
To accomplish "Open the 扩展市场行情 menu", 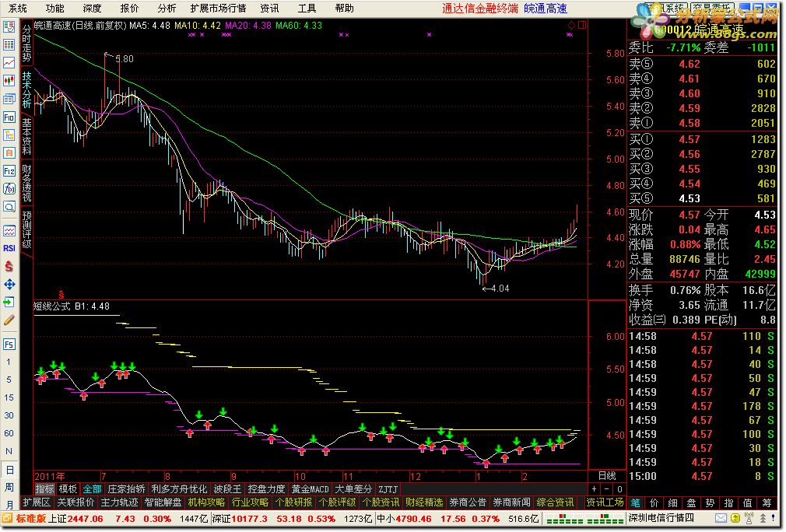I will coord(218,8).
